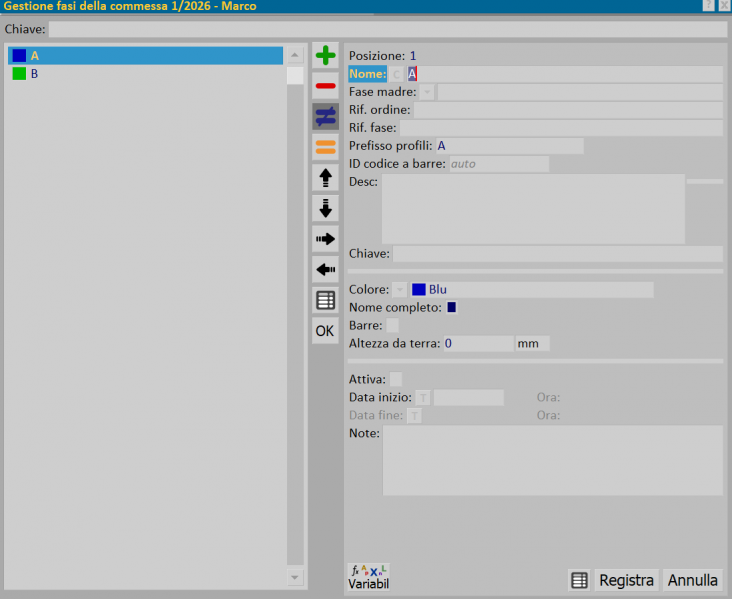Toggle the Barre checkbox
Image resolution: width=732 pixels, height=599 pixels.
(x=393, y=325)
